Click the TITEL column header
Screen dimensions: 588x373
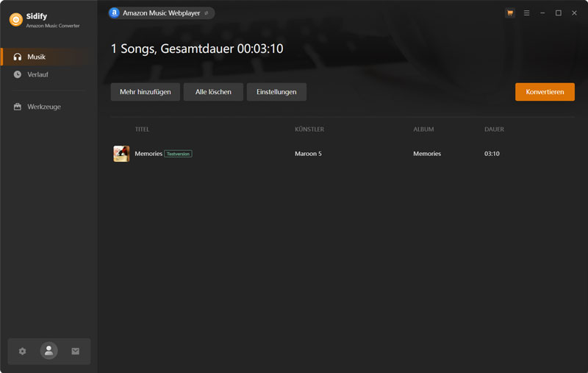[x=142, y=129]
